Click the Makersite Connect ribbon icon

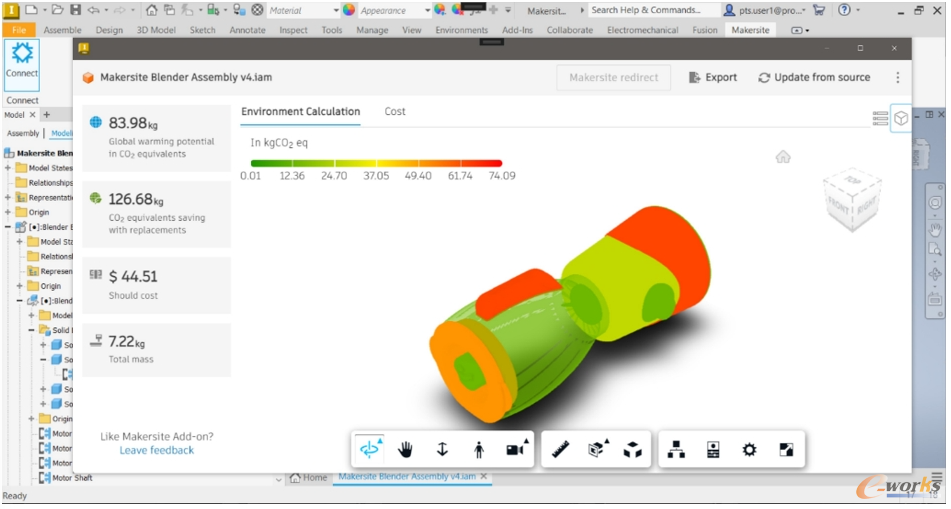coord(22,65)
